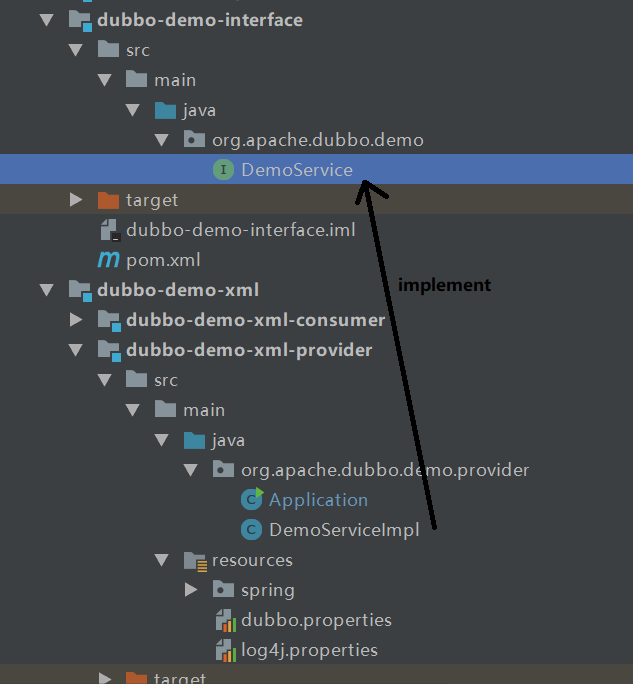Click the dubbo-demo-interface.iml file icon
633x684 pixels.
[109, 230]
